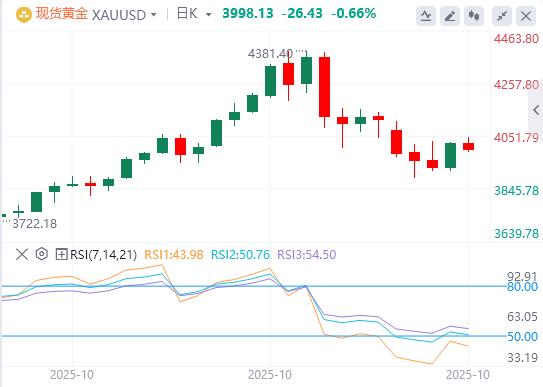
Task: Click the large red candle after the peak
Action: click(324, 87)
